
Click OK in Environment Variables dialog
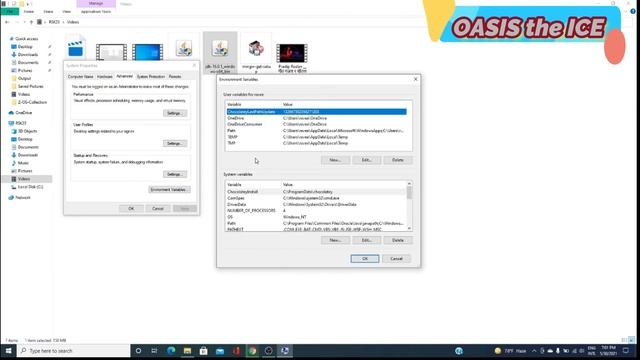click(x=365, y=259)
